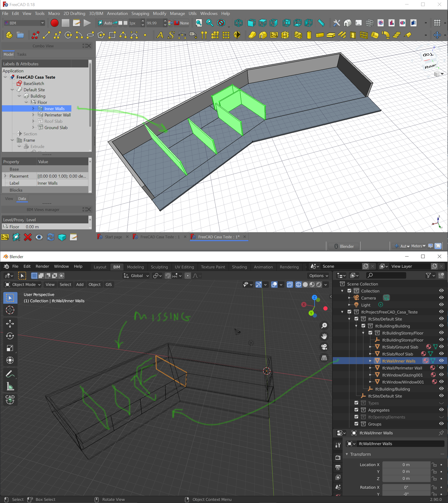
Task: Click the Blender button in FreeCAD status bar
Action: 344,246
